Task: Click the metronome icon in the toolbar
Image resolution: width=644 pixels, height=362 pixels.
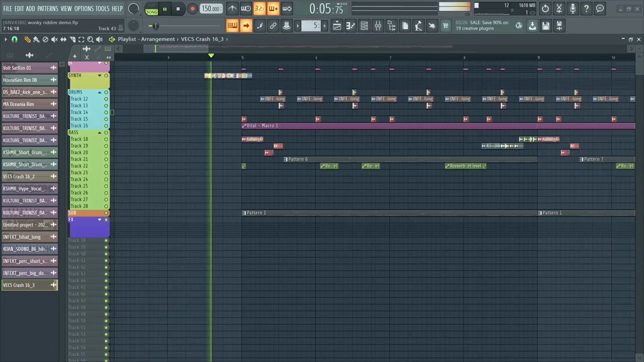Action: click(x=232, y=9)
